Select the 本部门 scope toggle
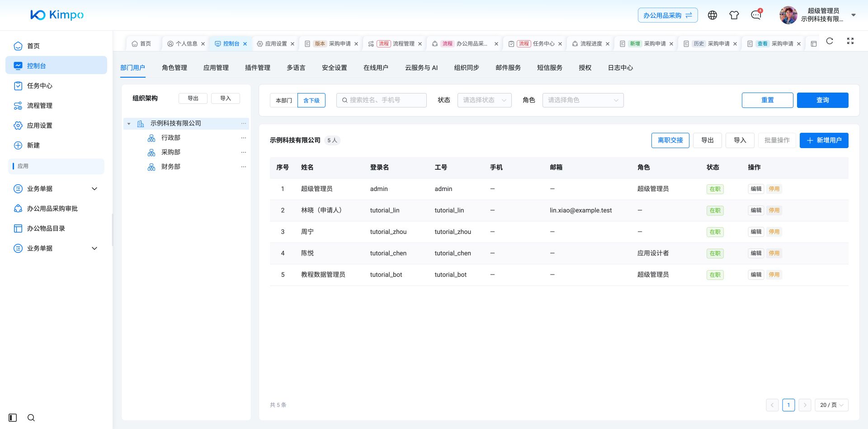 coord(284,100)
